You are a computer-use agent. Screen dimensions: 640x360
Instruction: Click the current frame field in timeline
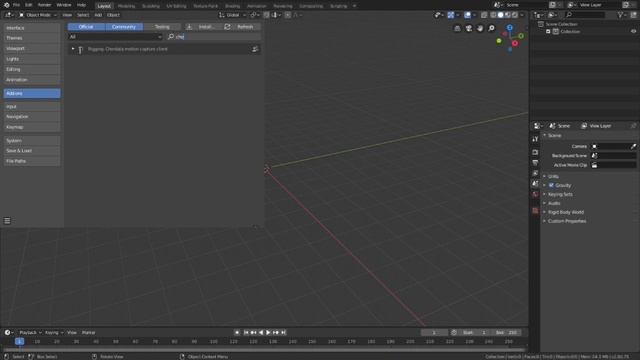pyautogui.click(x=434, y=333)
